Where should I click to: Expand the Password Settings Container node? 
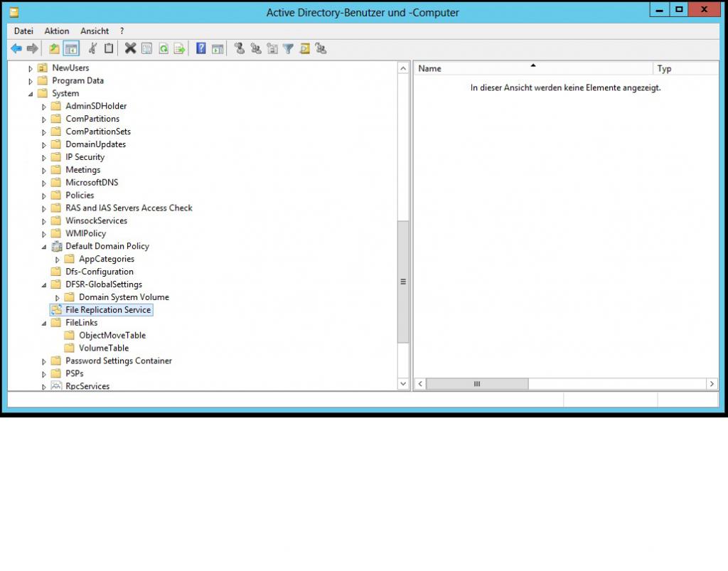[x=44, y=361]
